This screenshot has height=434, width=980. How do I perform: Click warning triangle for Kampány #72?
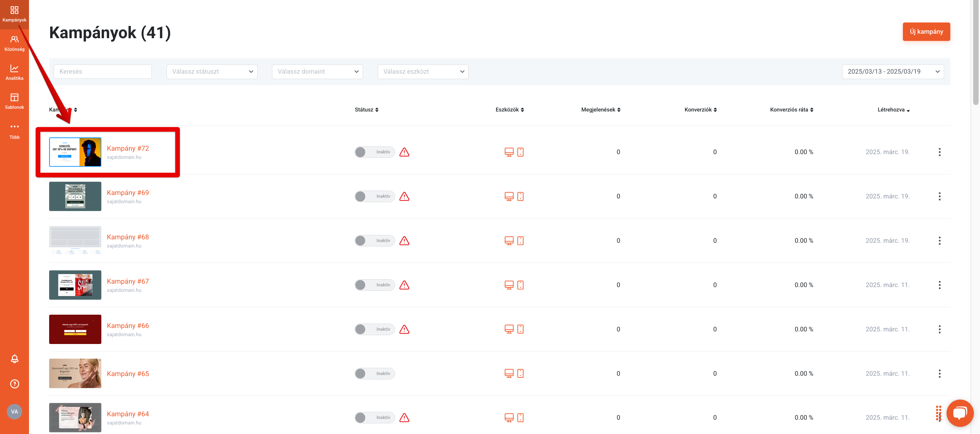click(x=404, y=152)
